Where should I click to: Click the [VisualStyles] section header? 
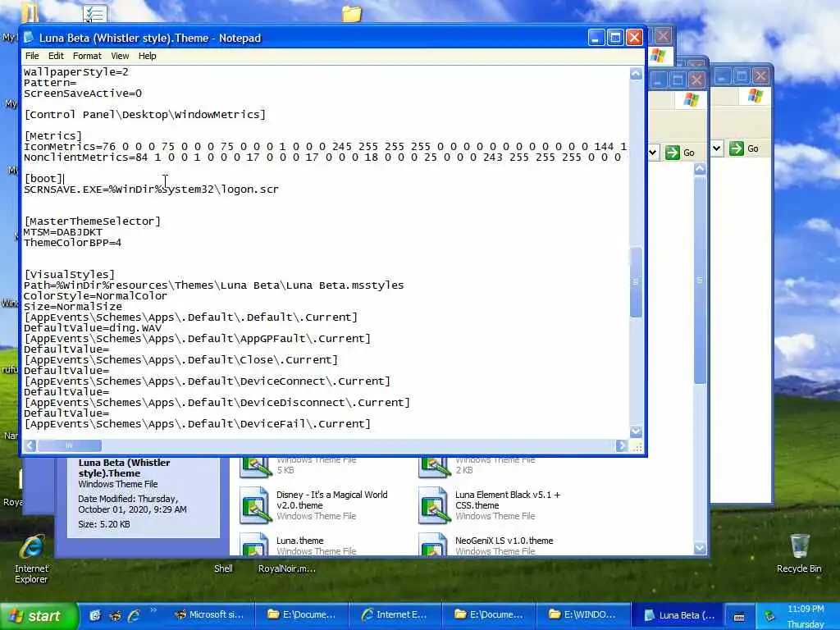69,274
